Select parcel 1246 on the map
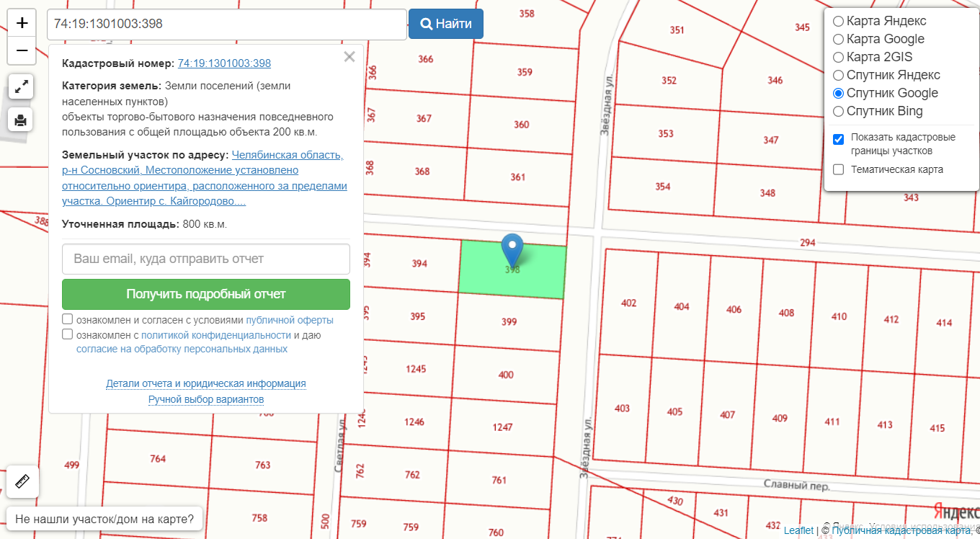This screenshot has width=980, height=539. click(414, 422)
